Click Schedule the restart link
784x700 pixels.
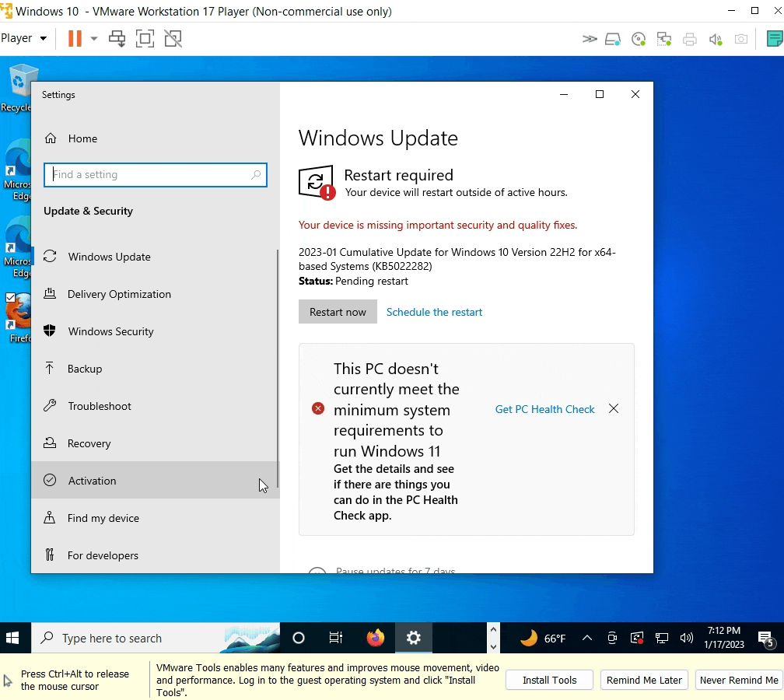[434, 312]
